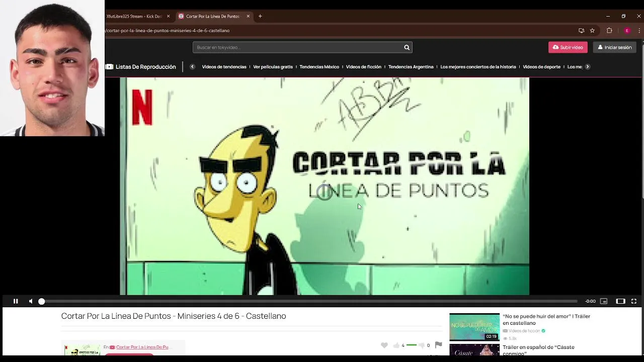Enter fullscreen with the player icon
This screenshot has width=644, height=362.
tap(634, 301)
